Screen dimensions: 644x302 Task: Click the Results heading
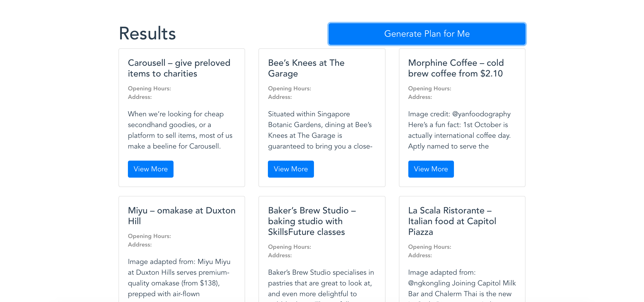[147, 34]
